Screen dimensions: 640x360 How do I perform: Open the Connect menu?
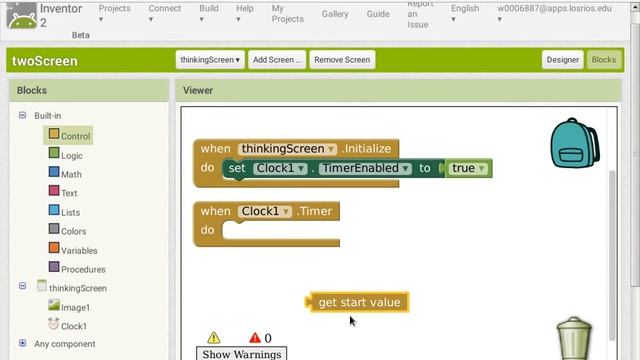click(164, 13)
